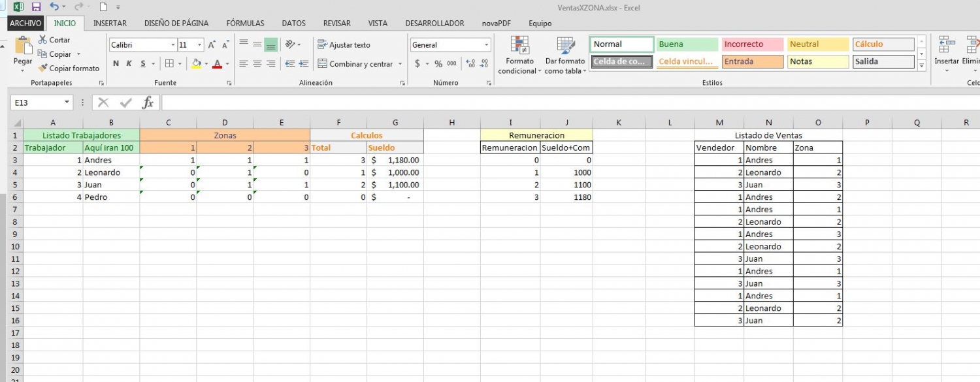Open the General number format dropdown

[487, 45]
